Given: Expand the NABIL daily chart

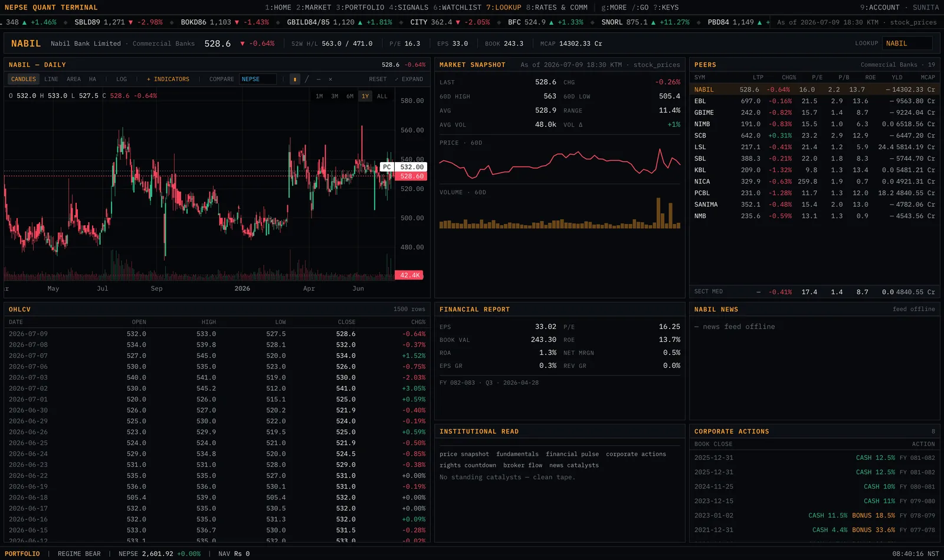Looking at the screenshot, I should tap(409, 79).
